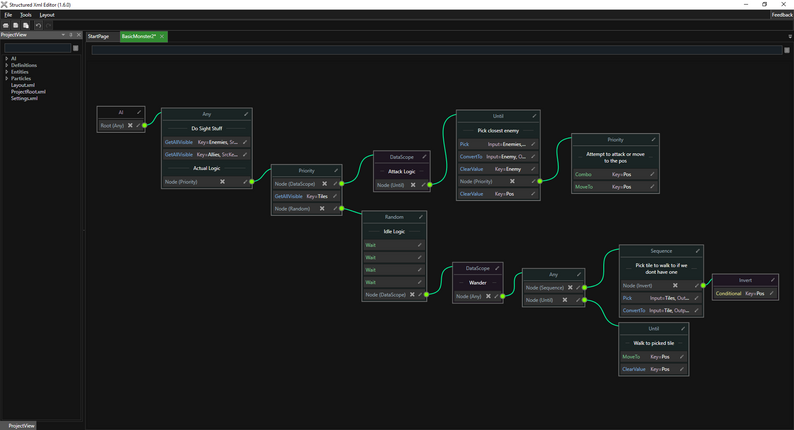Image resolution: width=794 pixels, height=430 pixels.
Task: Click the Feedback button
Action: (782, 15)
